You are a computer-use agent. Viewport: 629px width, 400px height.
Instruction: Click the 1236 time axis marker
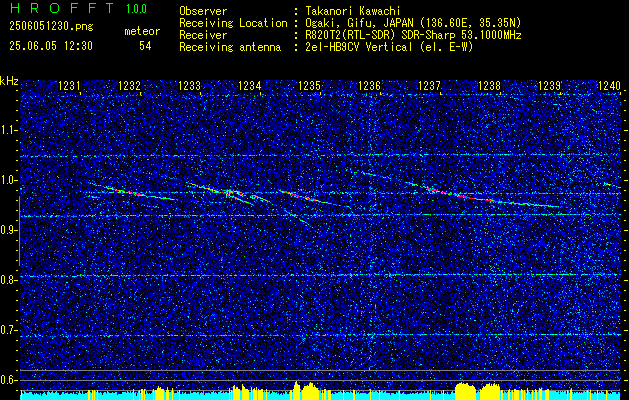pyautogui.click(x=369, y=86)
